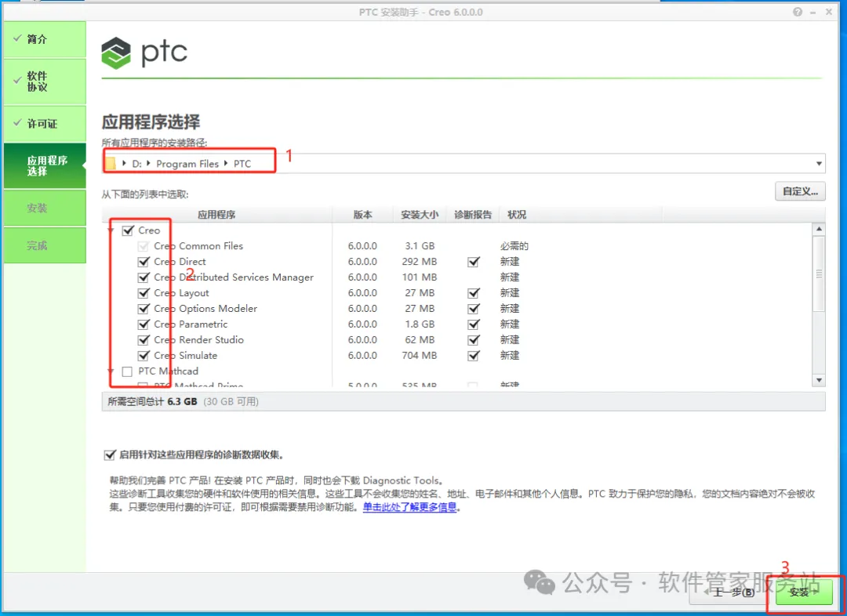Select the 安装 step in sidebar

pyautogui.click(x=45, y=208)
